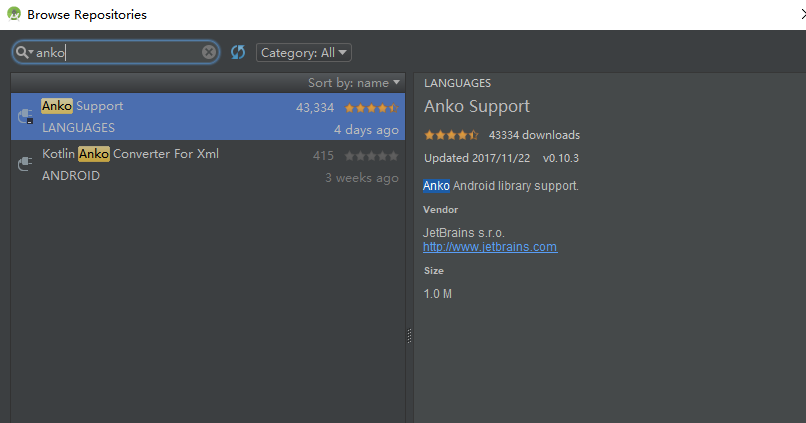Click the Anko Support title in the details panel
This screenshot has width=806, height=423.
tap(477, 106)
